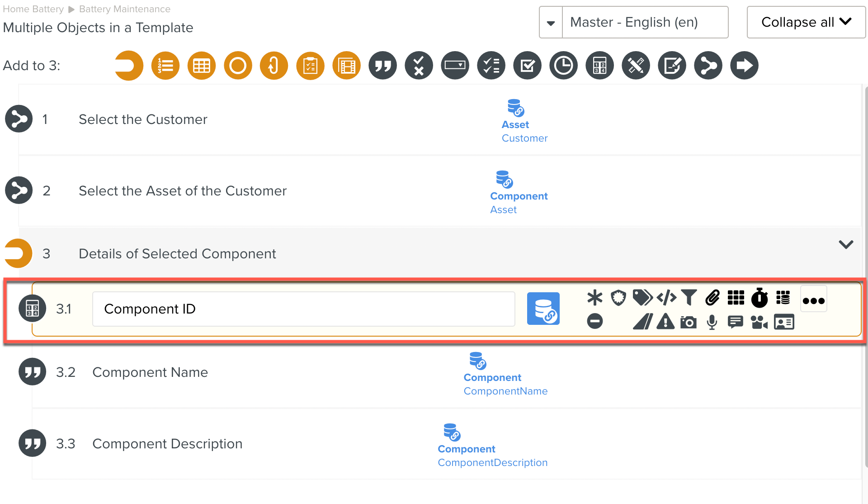Image resolution: width=868 pixels, height=504 pixels.
Task: Add a quote text field element
Action: 382,66
